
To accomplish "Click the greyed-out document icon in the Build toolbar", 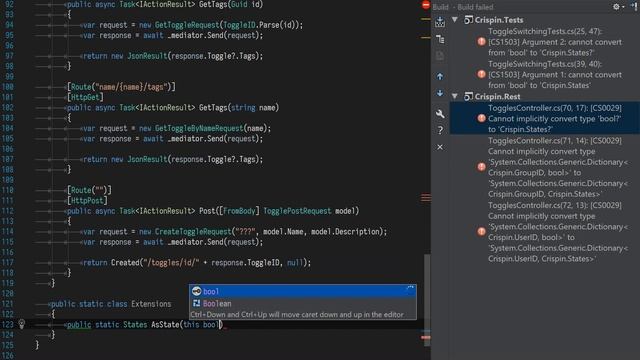I will coord(440,56).
